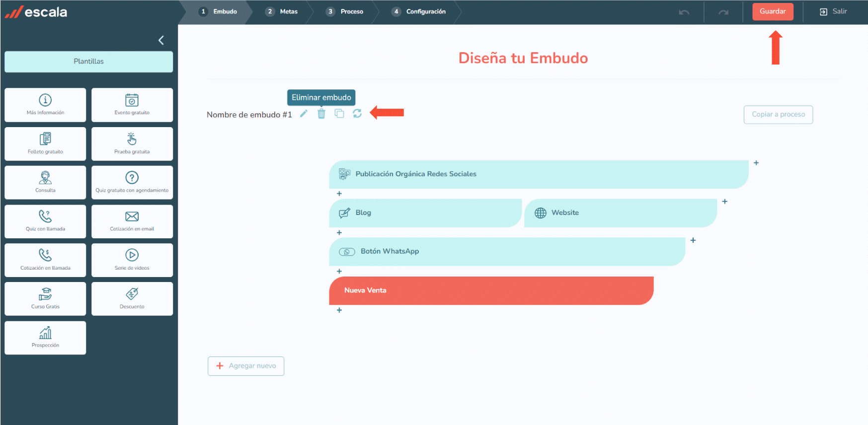Choose the Cotización en llamada template
Image resolution: width=868 pixels, height=425 pixels.
pos(45,260)
